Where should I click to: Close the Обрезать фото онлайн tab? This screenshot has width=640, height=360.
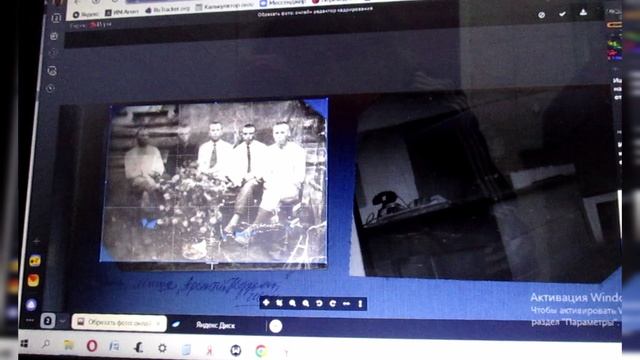[x=158, y=323]
